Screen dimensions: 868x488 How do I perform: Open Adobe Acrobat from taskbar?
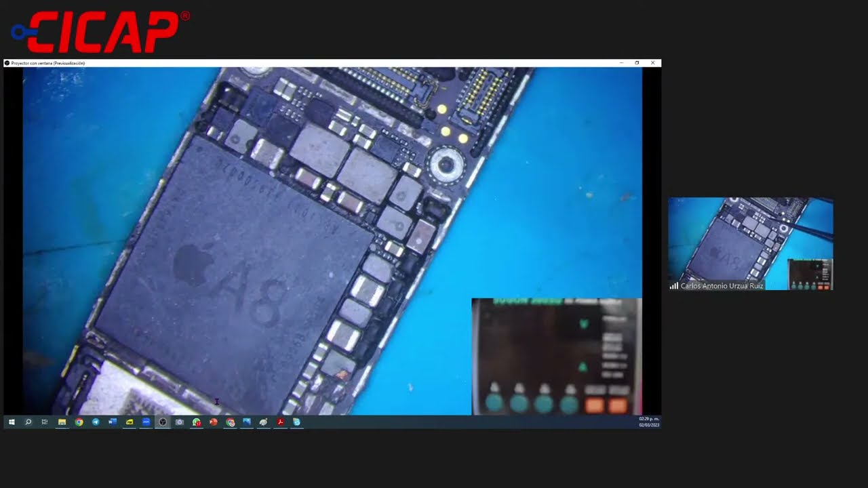(280, 422)
